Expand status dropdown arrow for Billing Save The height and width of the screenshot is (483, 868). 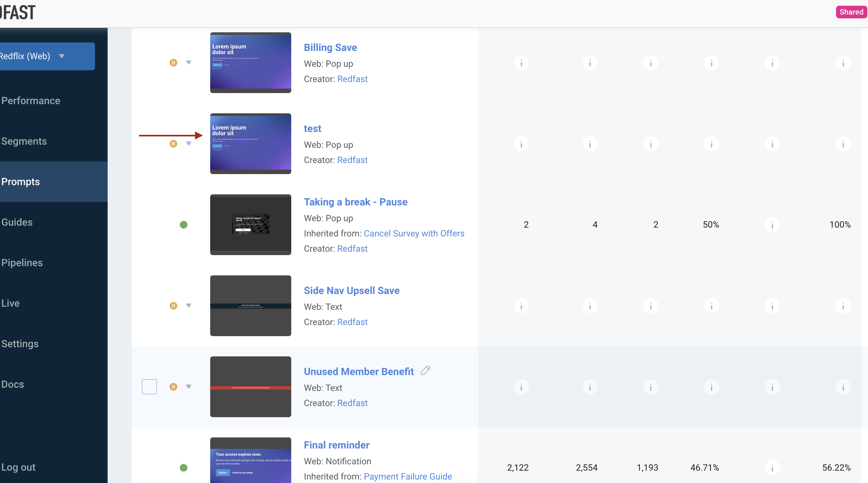point(189,63)
